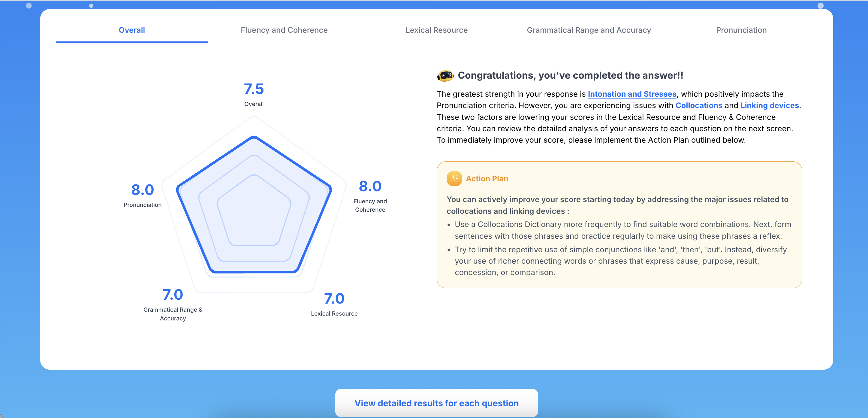Click the robot mascot icon beside Congratulations
This screenshot has height=418, width=868.
[x=445, y=75]
